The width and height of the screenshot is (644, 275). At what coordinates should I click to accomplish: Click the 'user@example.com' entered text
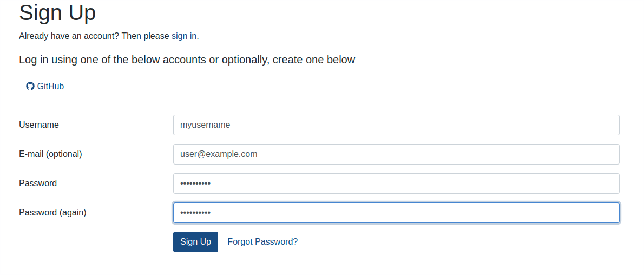[x=219, y=154]
